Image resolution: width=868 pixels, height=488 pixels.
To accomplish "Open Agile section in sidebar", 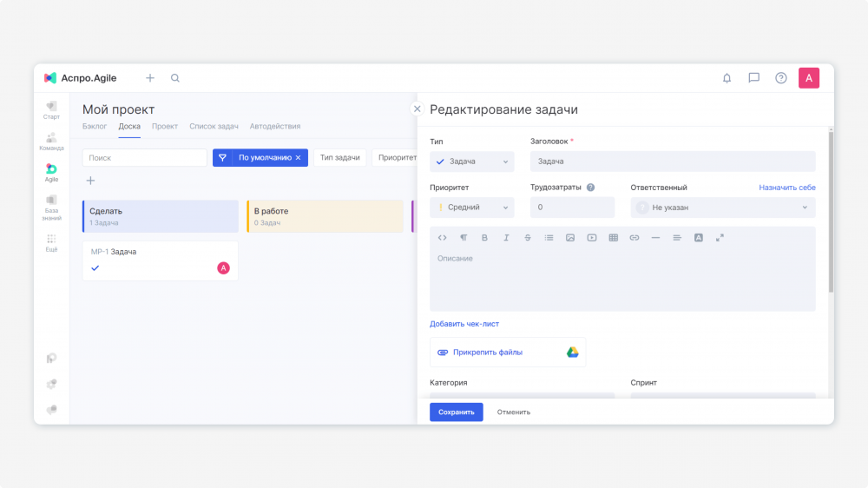I will point(51,173).
